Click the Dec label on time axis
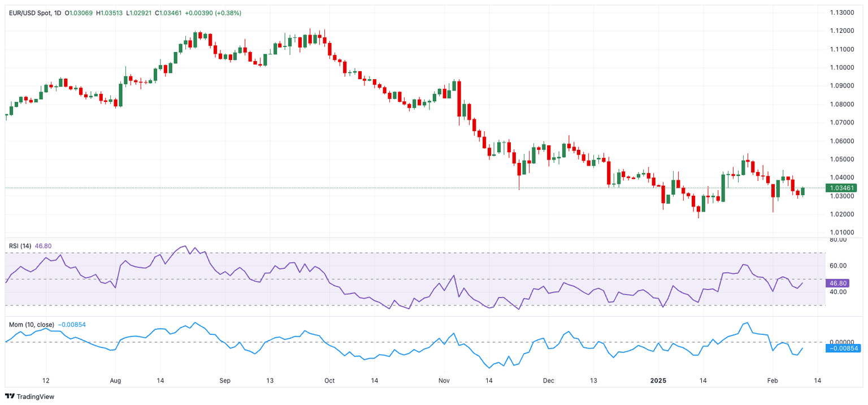Screen dimensions: 868x405 (x=548, y=381)
